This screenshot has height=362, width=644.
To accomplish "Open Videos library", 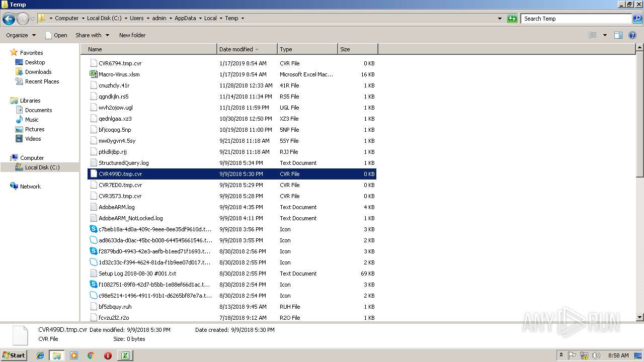I will [33, 139].
